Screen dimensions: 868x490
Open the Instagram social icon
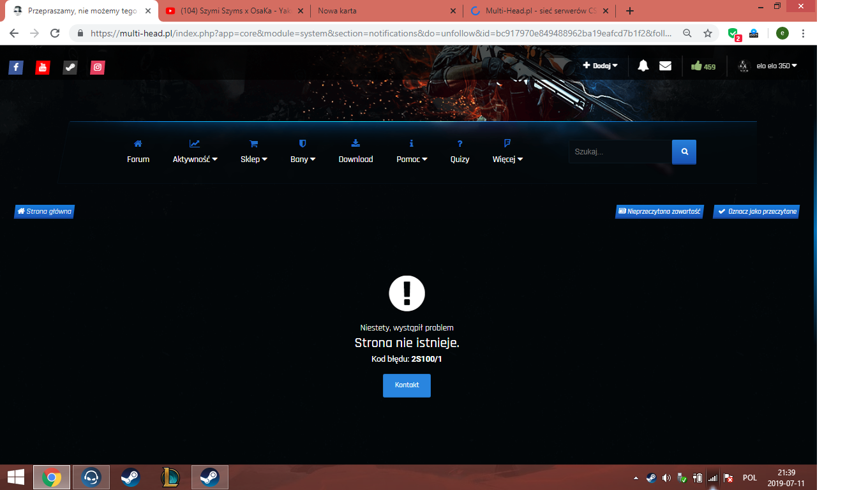pos(97,67)
